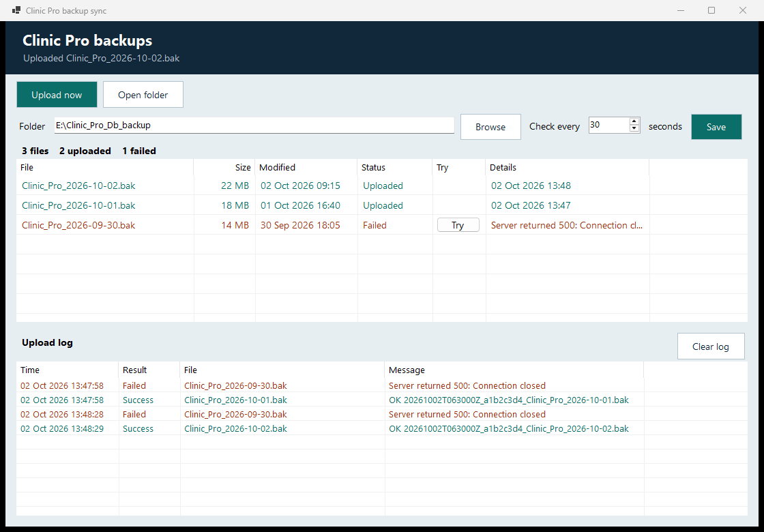Click the Time column header in upload log
764x532 pixels.
[68, 370]
